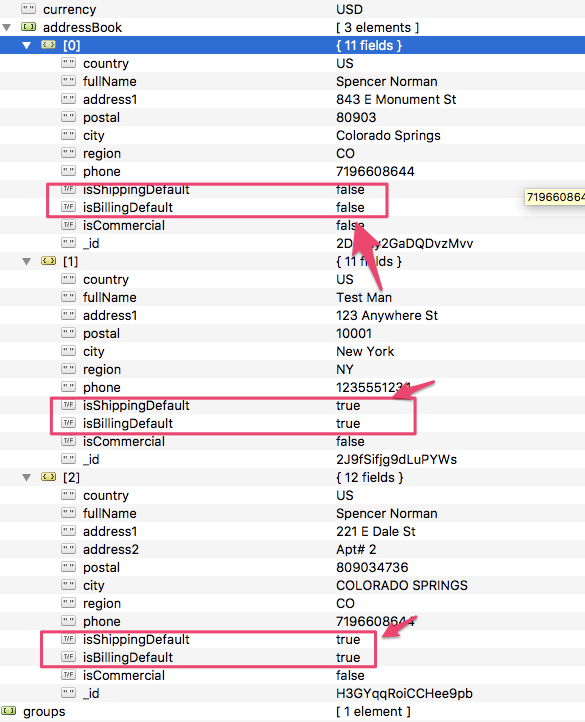
Task: Collapse the [0] address entry
Action: click(27, 46)
